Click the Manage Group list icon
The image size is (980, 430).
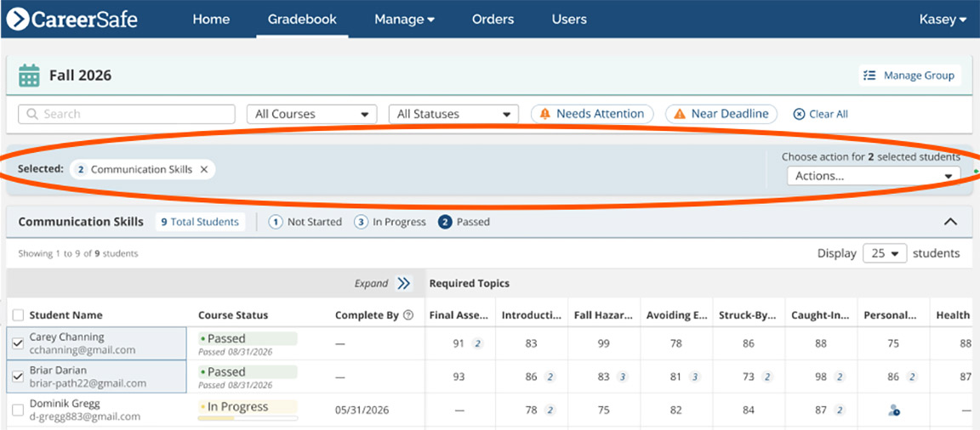pos(869,76)
